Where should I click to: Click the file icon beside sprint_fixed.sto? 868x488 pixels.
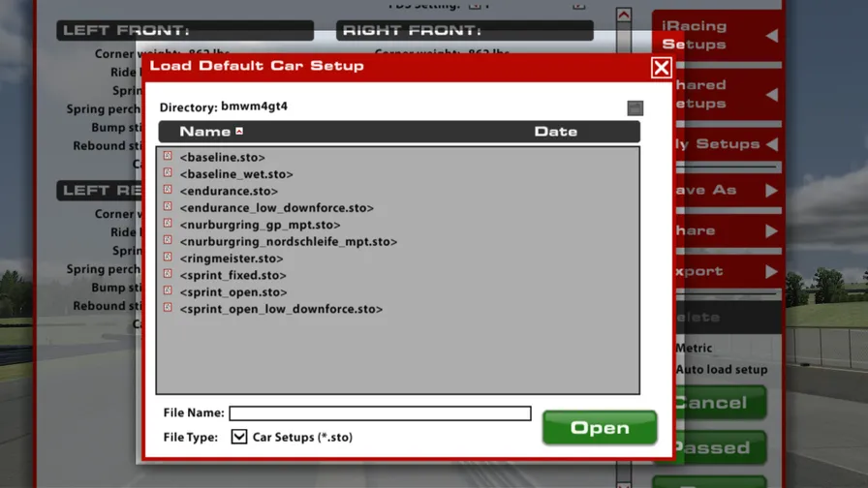168,274
